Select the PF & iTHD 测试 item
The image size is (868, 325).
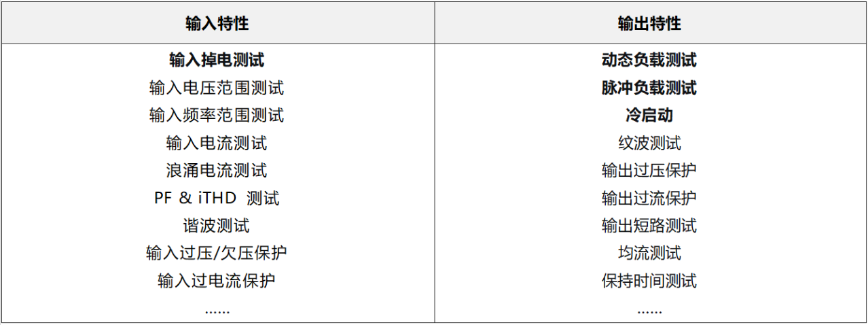(x=217, y=199)
